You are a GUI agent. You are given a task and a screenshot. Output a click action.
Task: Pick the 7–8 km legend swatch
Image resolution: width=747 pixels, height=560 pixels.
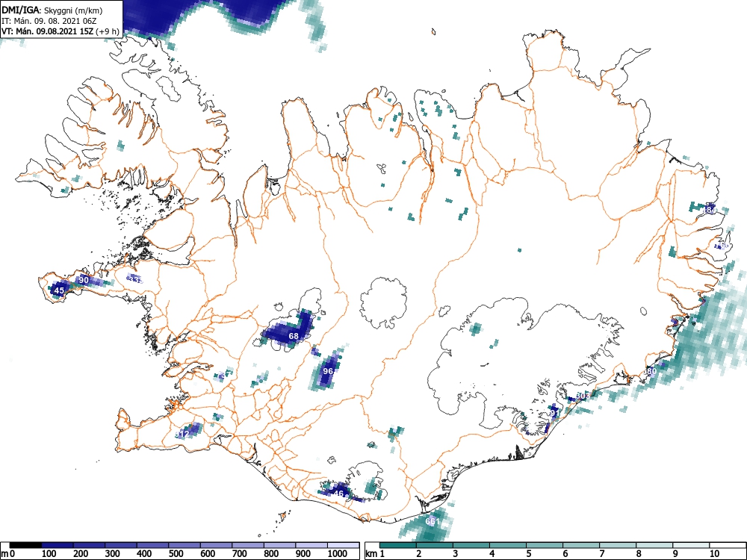coord(618,545)
